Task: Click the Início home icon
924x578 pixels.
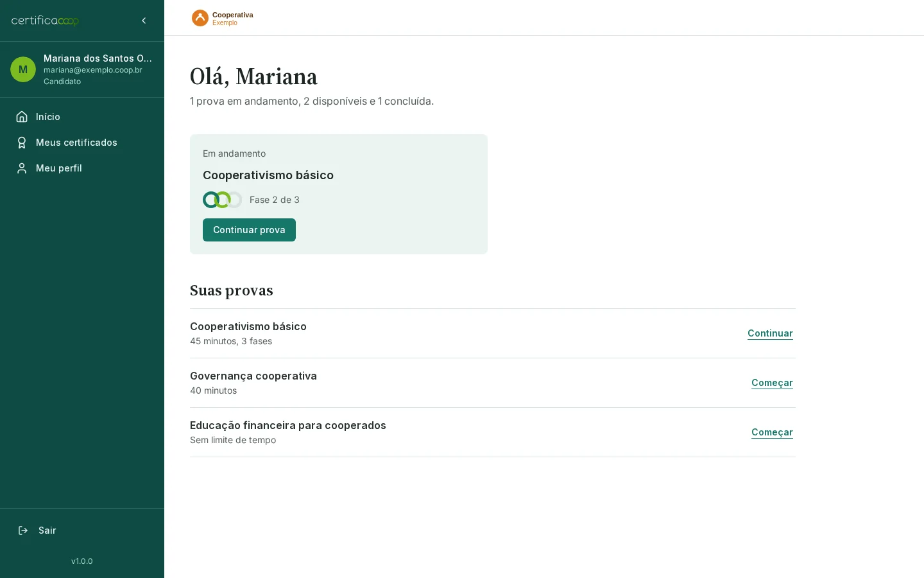Action: coord(22,117)
